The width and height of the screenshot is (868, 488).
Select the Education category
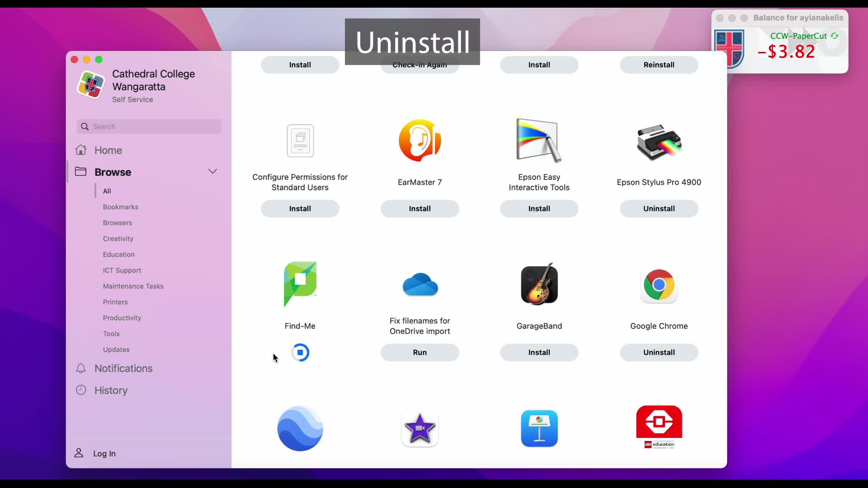click(118, 254)
